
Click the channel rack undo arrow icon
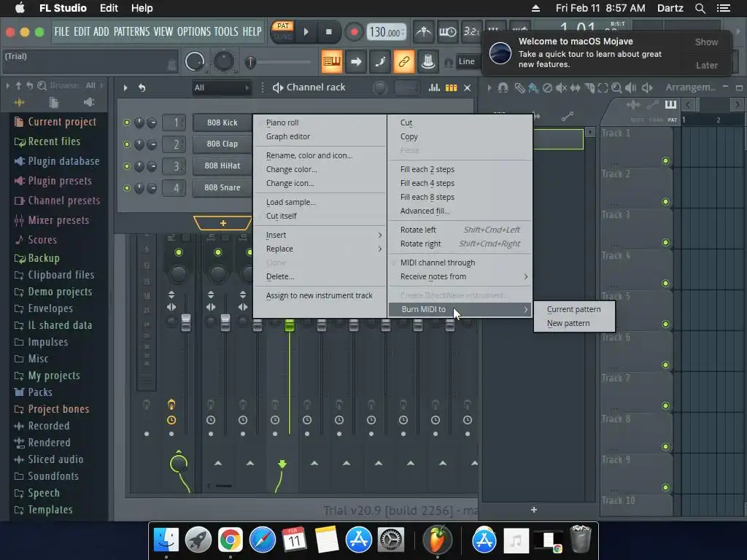coord(142,87)
